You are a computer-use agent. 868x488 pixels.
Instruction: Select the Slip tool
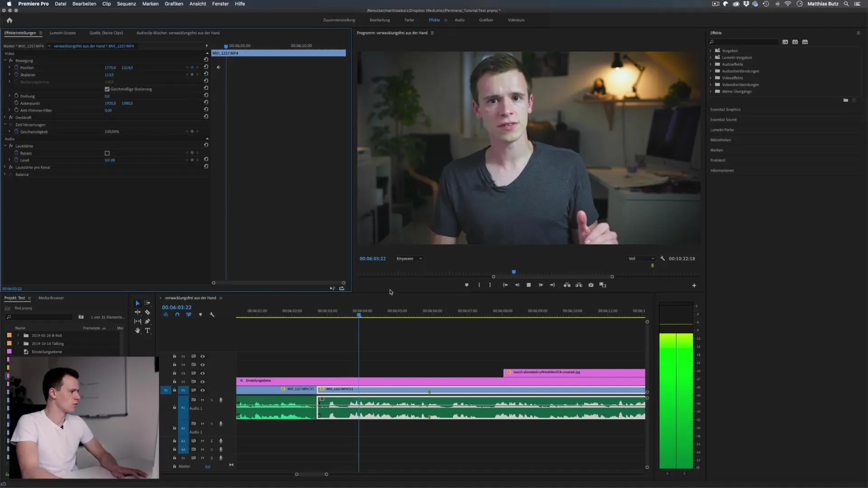click(x=137, y=321)
